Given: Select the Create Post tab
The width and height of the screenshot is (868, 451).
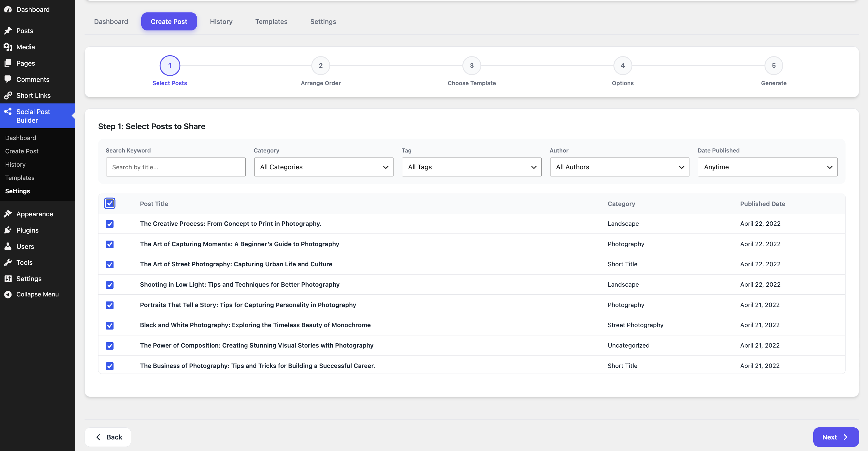Looking at the screenshot, I should click(169, 22).
